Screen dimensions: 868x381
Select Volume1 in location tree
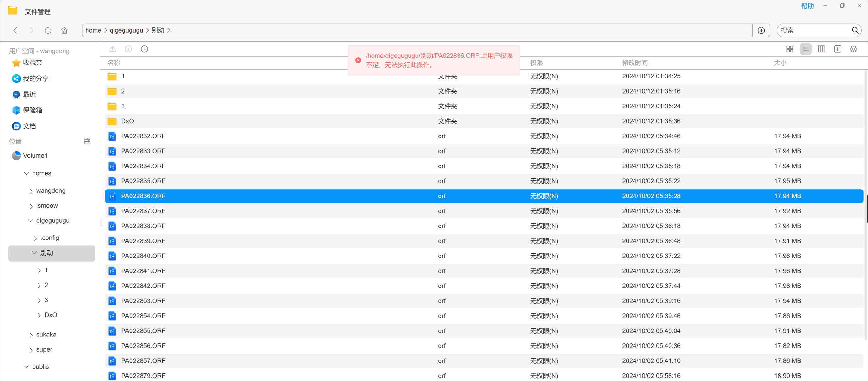[35, 156]
